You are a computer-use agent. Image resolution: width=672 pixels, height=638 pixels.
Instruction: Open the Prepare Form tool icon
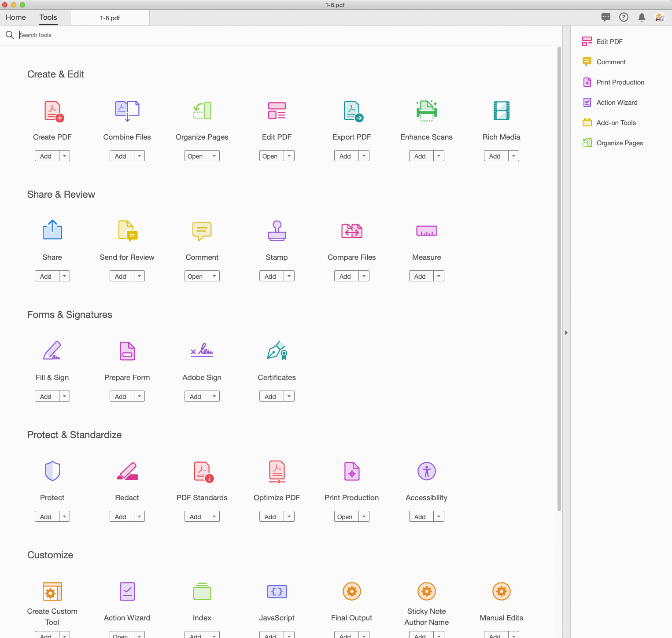(127, 351)
